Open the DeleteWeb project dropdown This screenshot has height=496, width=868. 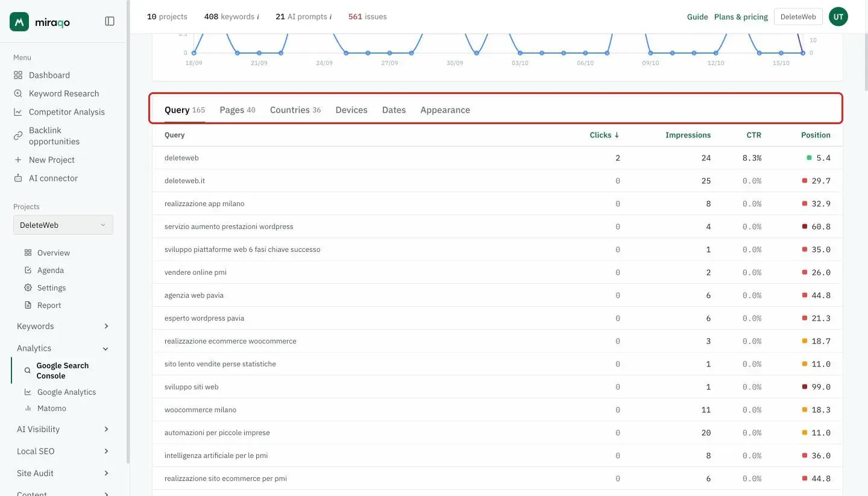coord(63,225)
